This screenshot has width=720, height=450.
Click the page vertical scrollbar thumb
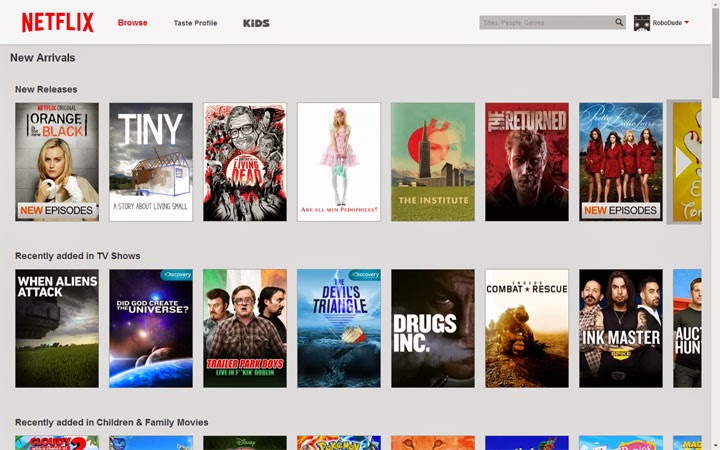715,53
